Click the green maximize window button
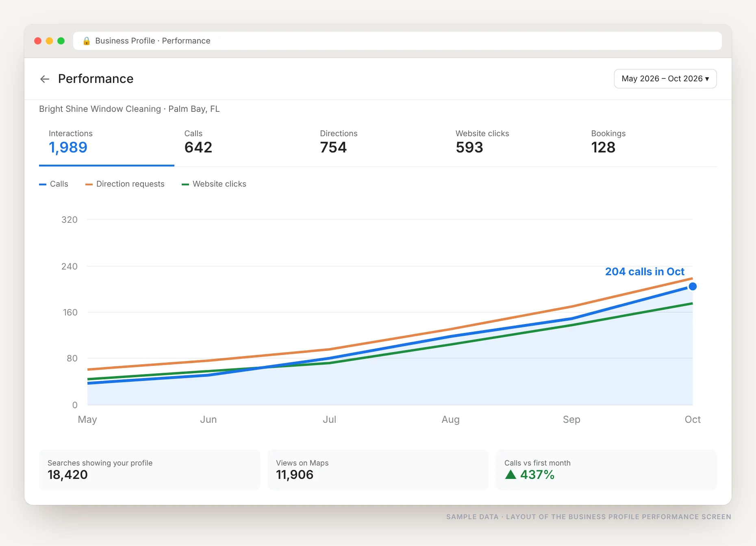 coord(61,41)
